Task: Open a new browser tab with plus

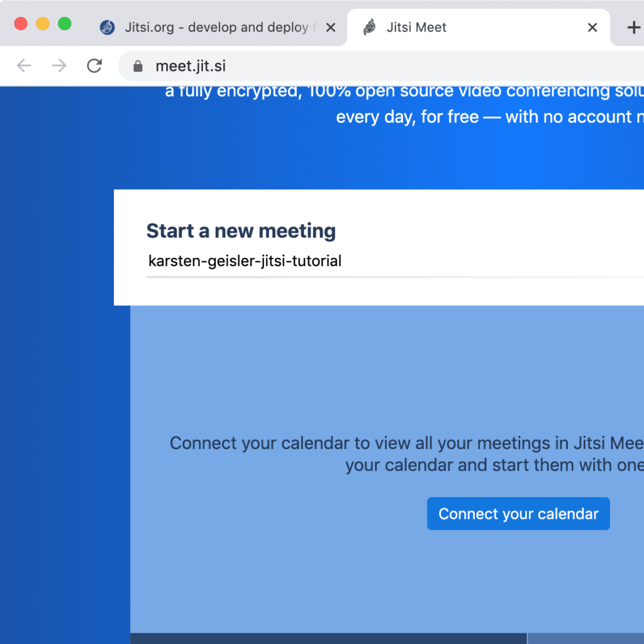Action: point(633,28)
